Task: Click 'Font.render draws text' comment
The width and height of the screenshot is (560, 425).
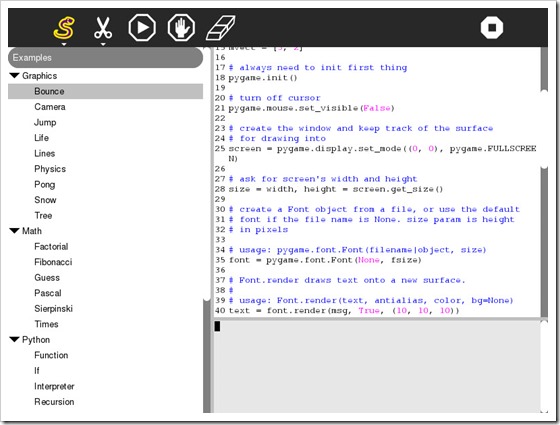Action: pyautogui.click(x=347, y=280)
